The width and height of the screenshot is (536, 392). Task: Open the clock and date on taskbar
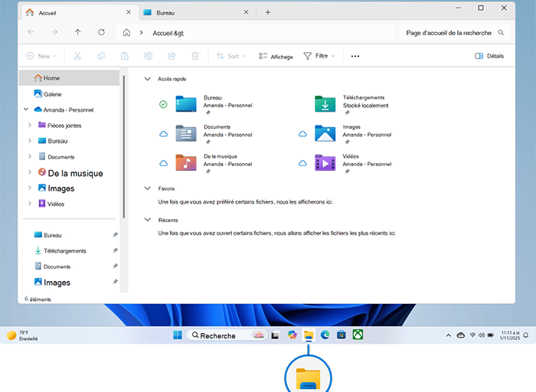[510, 335]
